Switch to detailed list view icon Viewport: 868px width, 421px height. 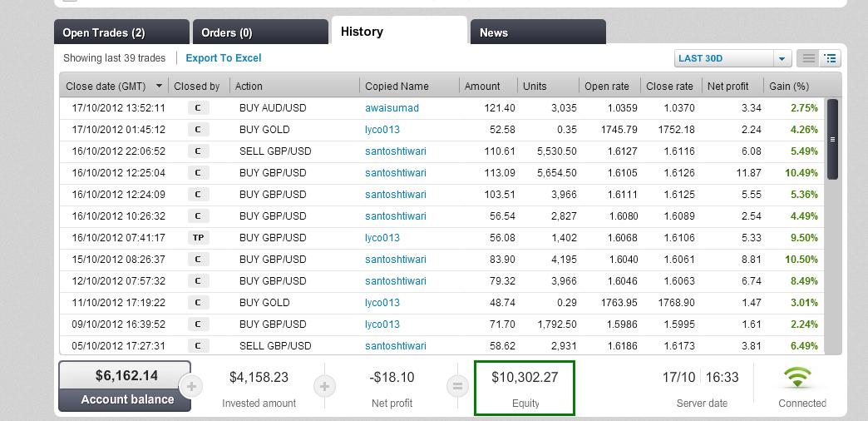830,58
